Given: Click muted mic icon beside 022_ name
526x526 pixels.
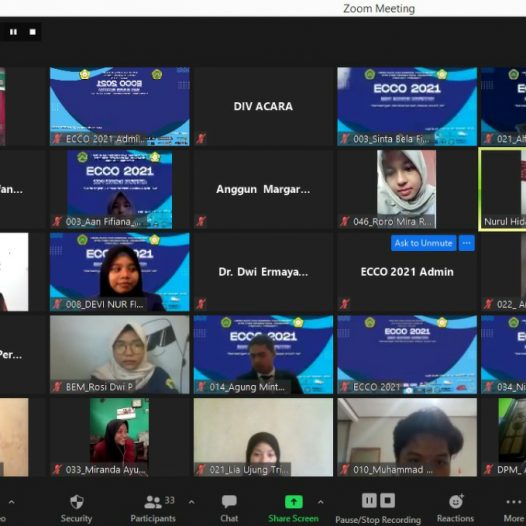Looking at the screenshot, I should pos(489,304).
